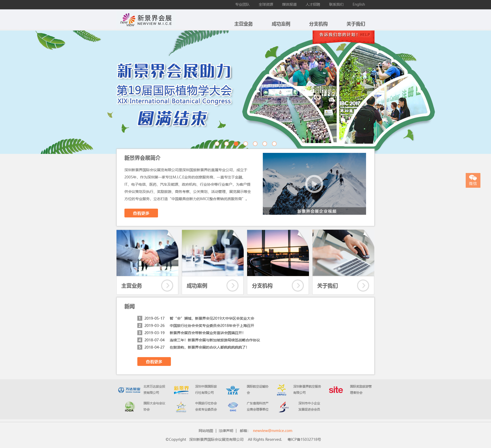Click the Shenzhen SME association logo
491x448 pixels.
coord(284,407)
